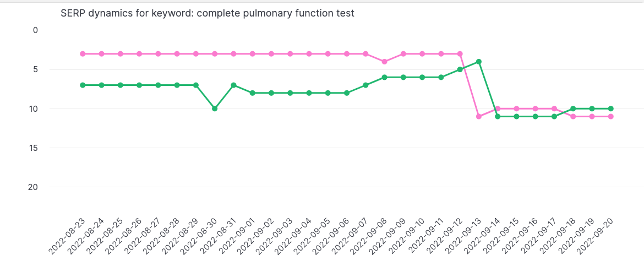
Task: Select the last pink point on 2022-09-20
Action: pyautogui.click(x=611, y=116)
